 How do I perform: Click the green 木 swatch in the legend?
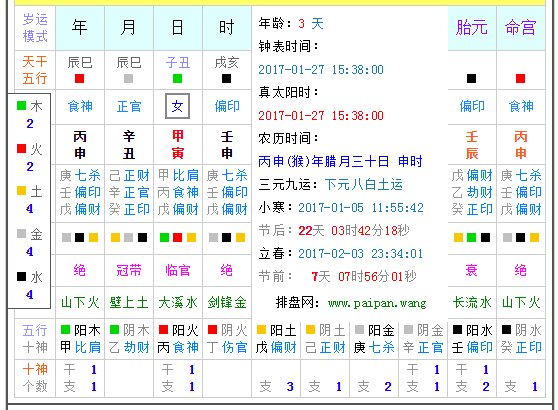tap(21, 105)
